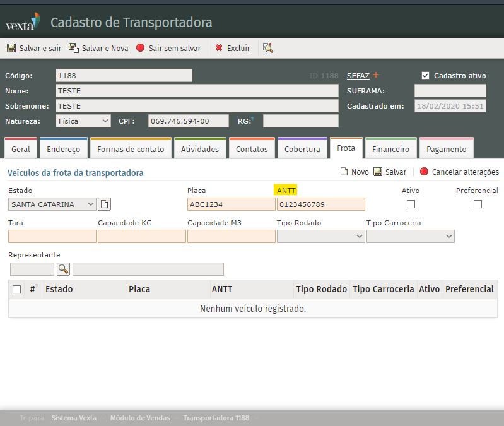Enable the Ativo vehicle checkbox

click(411, 204)
